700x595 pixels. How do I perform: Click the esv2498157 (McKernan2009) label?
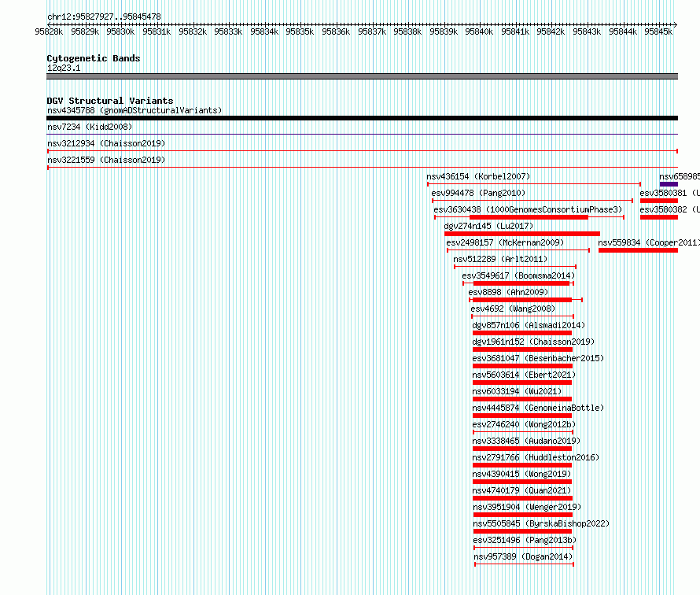point(505,242)
